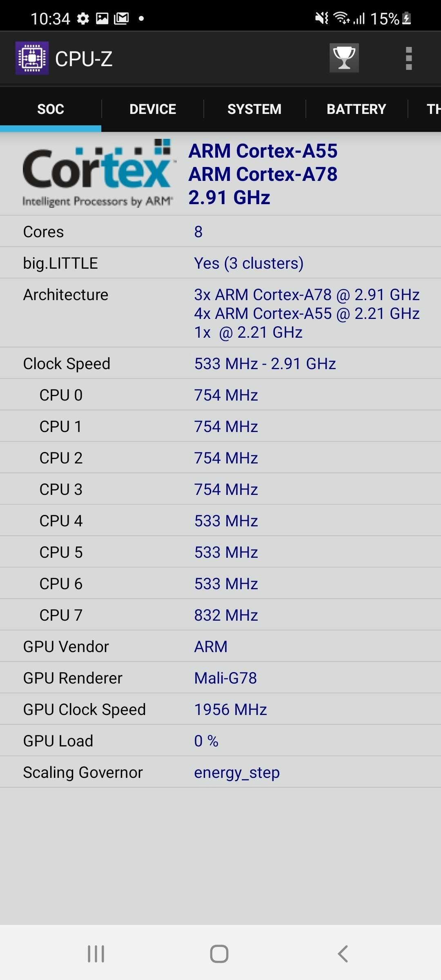Select the Architecture details row
This screenshot has height=980, width=441.
point(220,313)
